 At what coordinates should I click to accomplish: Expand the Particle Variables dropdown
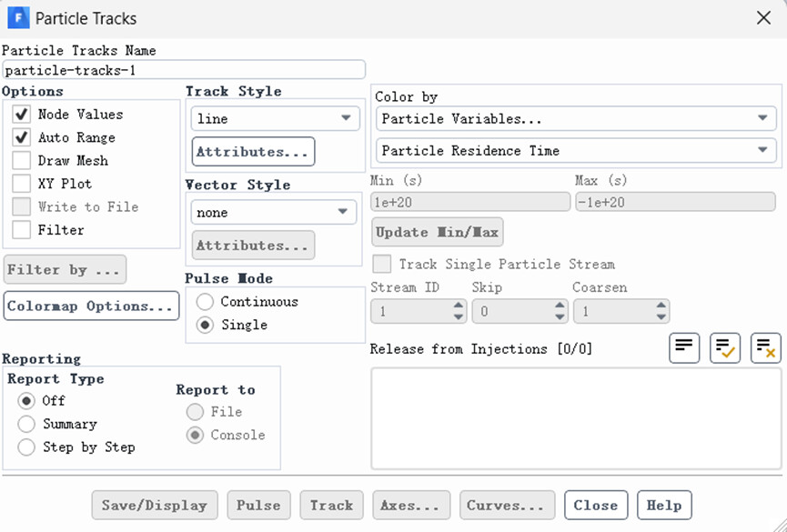pos(576,119)
